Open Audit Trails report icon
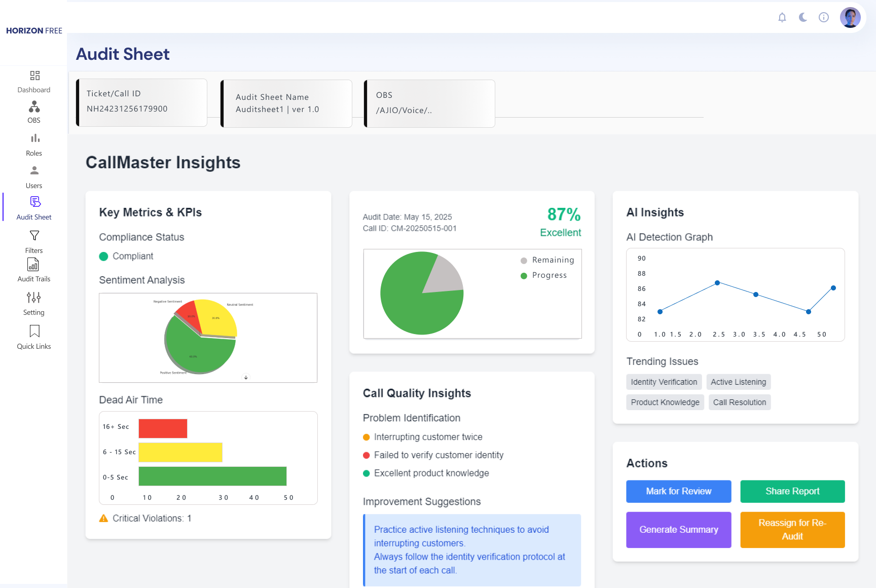 tap(33, 265)
